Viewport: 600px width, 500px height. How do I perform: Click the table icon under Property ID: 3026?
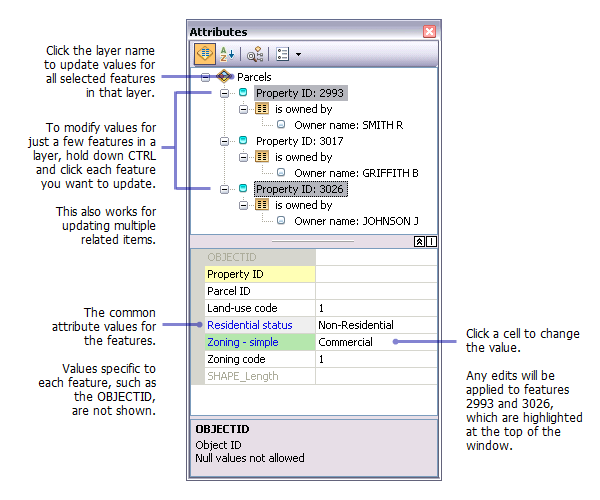tap(262, 205)
